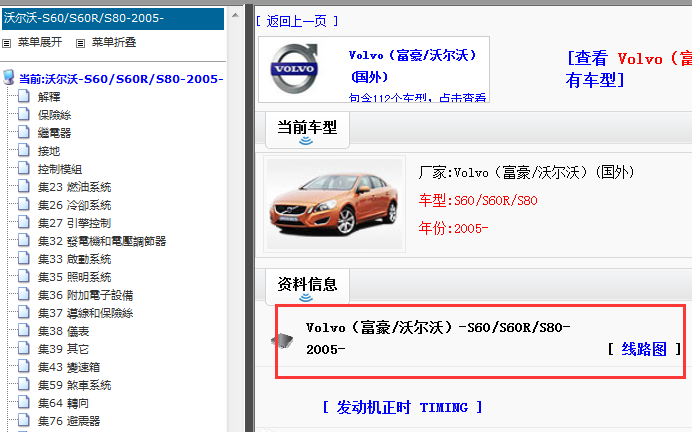Open 集26 冷卻系統 tree item

pos(74,205)
